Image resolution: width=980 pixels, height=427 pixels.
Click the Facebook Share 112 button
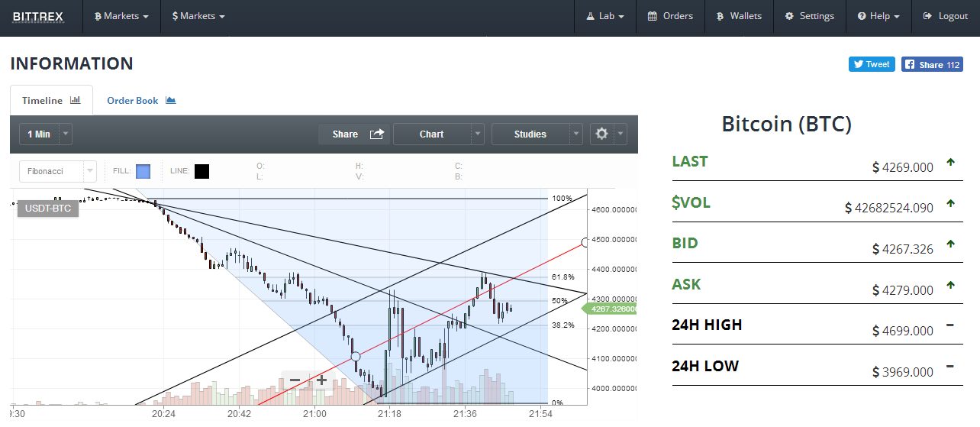click(x=932, y=65)
